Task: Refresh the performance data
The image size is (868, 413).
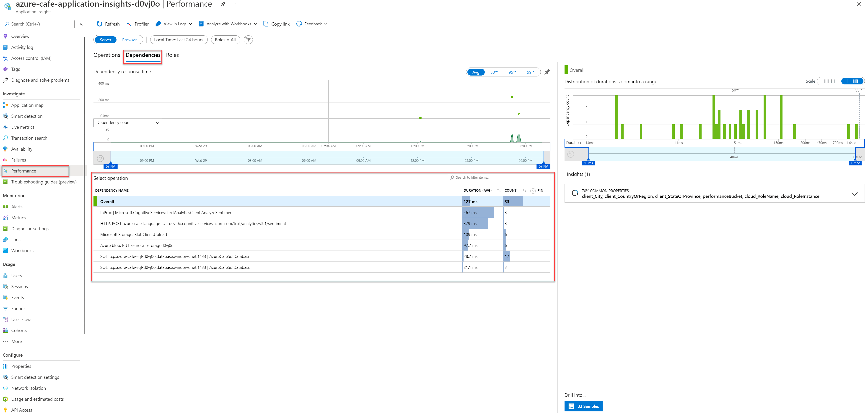Action: point(108,24)
